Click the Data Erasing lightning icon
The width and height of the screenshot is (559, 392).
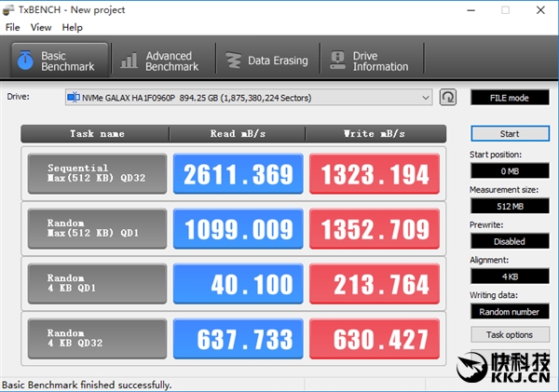coord(232,61)
